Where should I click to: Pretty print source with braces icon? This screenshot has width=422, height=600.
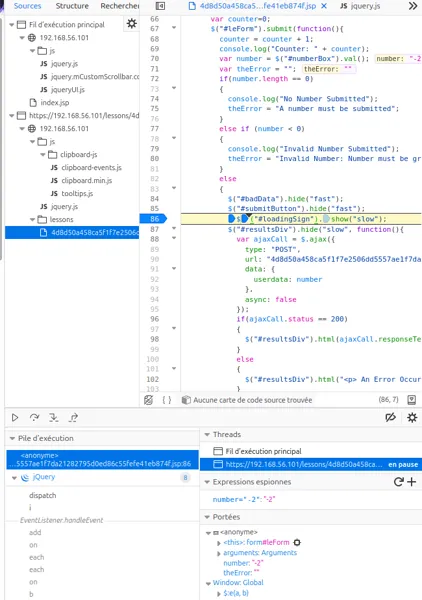[x=166, y=400]
